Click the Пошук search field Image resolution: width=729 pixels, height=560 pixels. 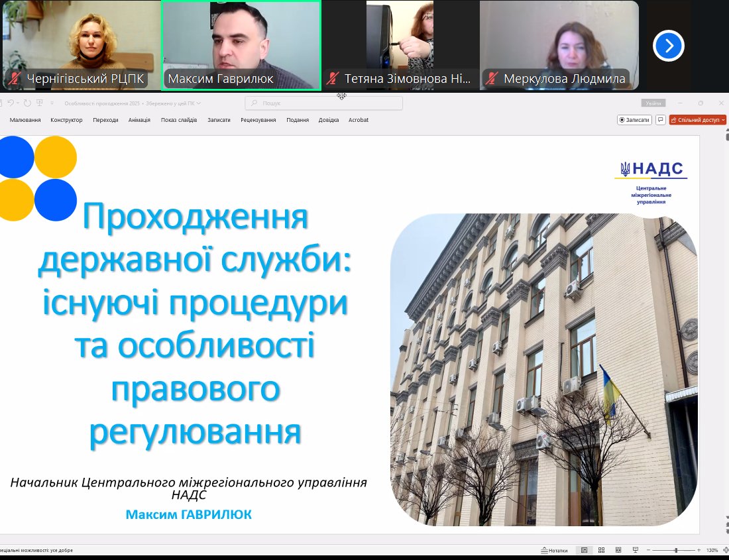(324, 103)
